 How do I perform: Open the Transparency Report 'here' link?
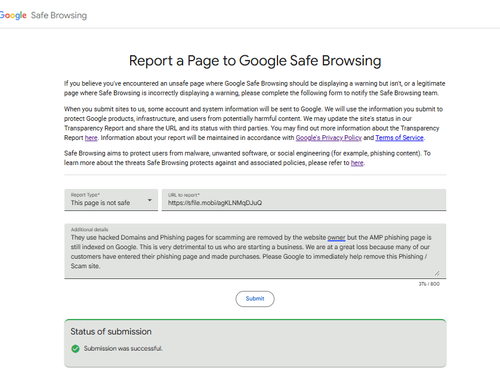(x=91, y=138)
